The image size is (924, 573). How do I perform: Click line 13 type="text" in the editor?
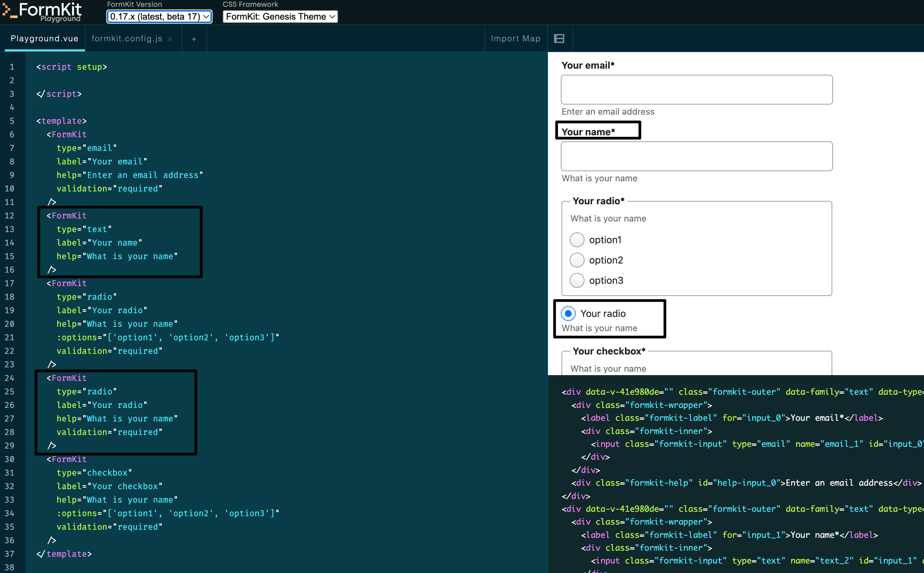click(x=83, y=229)
